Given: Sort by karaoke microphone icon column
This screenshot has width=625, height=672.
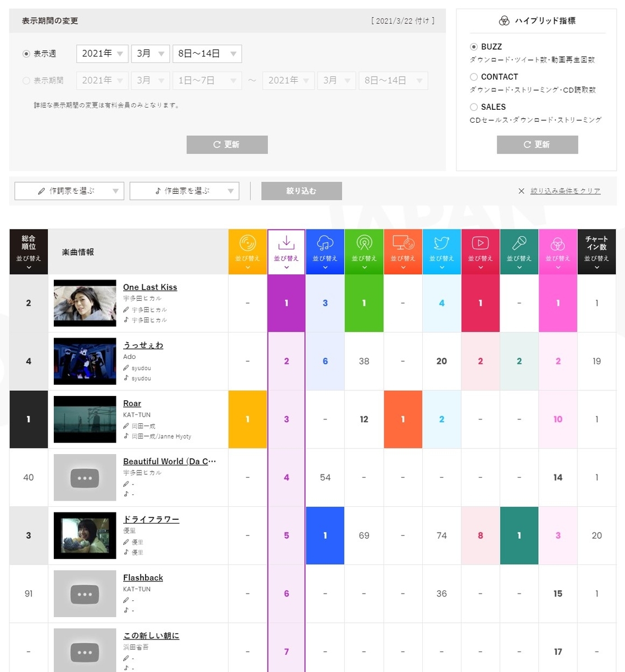Looking at the screenshot, I should coord(519,251).
